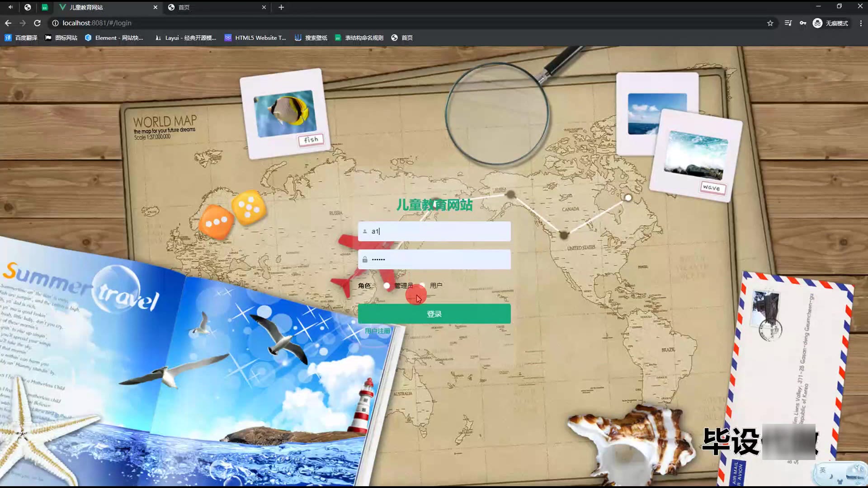This screenshot has width=868, height=488.
Task: Switch to the 首页 tab
Action: coord(217,7)
